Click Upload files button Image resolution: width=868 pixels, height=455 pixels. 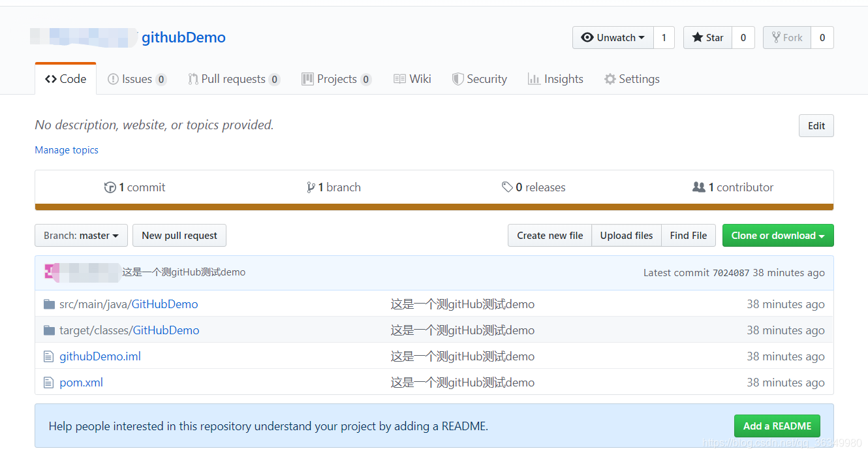[x=627, y=236]
